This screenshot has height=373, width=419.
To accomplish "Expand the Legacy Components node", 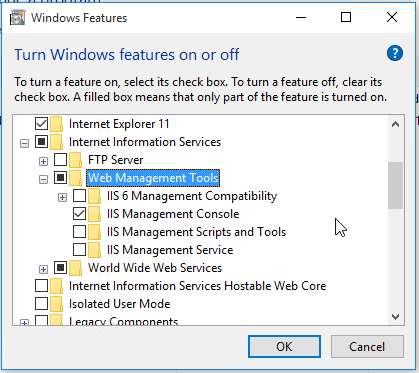I will [24, 323].
